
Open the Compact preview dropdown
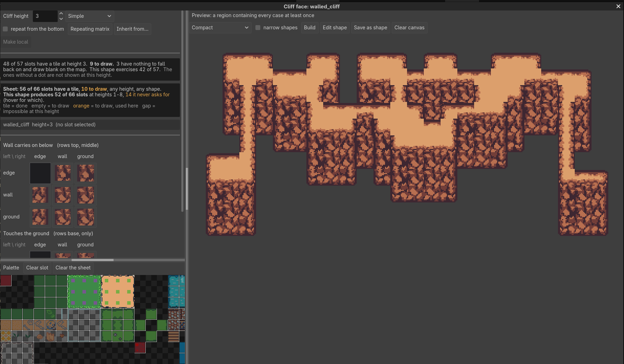pos(220,28)
